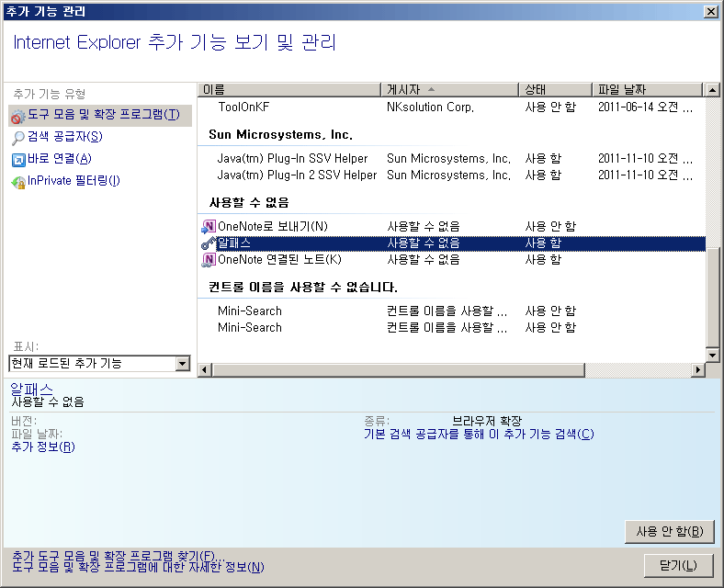Click the vertical scrollbar up arrow
The width and height of the screenshot is (724, 588).
click(x=712, y=90)
